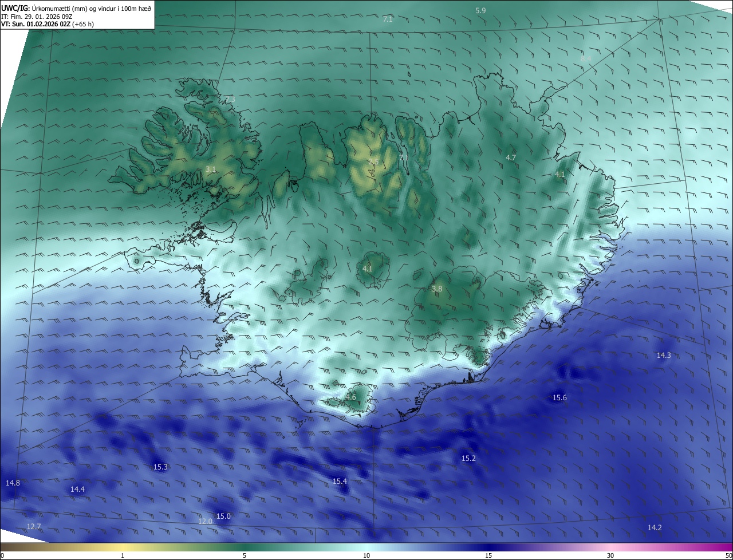
Task: Click the 14.2 value label over the sea
Action: click(655, 527)
